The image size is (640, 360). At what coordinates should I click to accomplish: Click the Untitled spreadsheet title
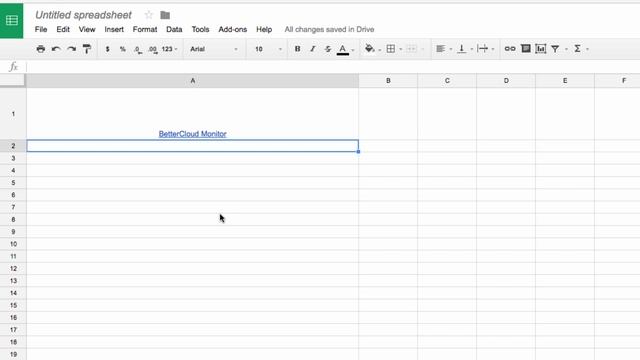pyautogui.click(x=83, y=15)
